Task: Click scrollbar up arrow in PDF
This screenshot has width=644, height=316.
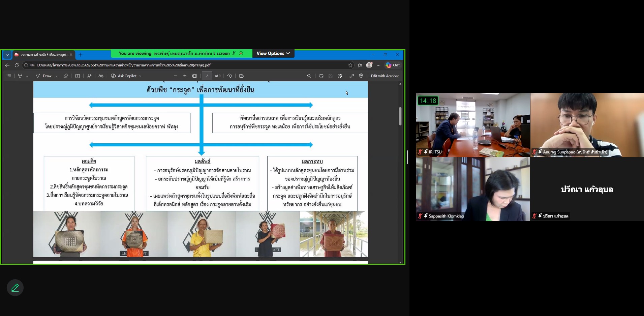Action: pos(400,84)
